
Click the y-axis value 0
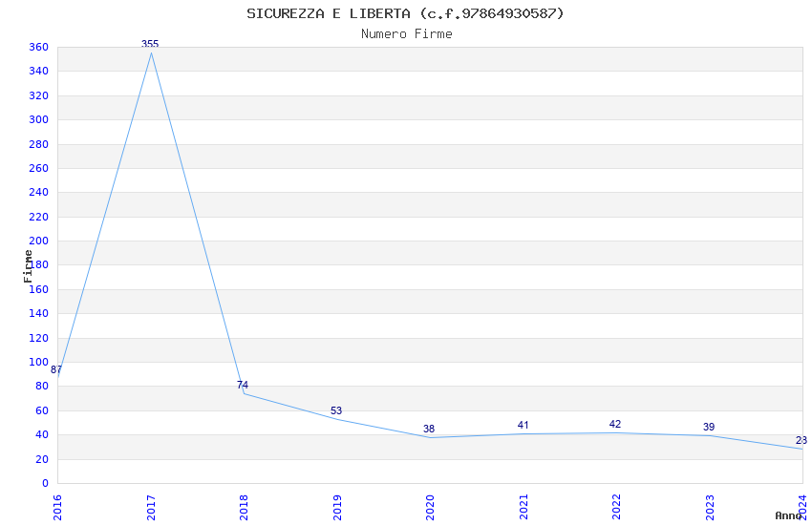pos(46,483)
